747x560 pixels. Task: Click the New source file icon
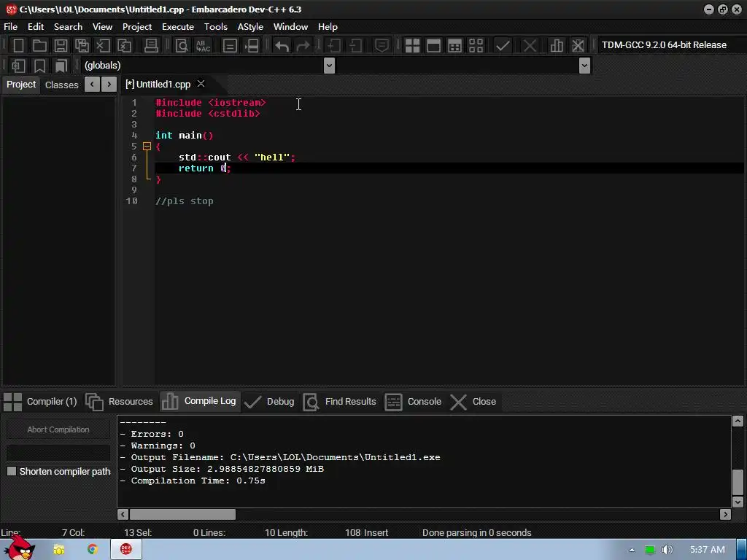pyautogui.click(x=18, y=45)
